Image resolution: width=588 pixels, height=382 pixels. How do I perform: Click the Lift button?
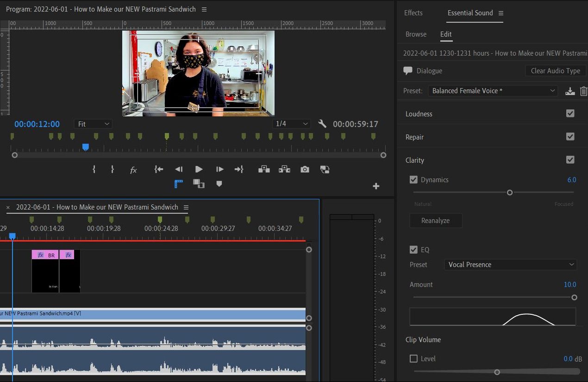264,170
